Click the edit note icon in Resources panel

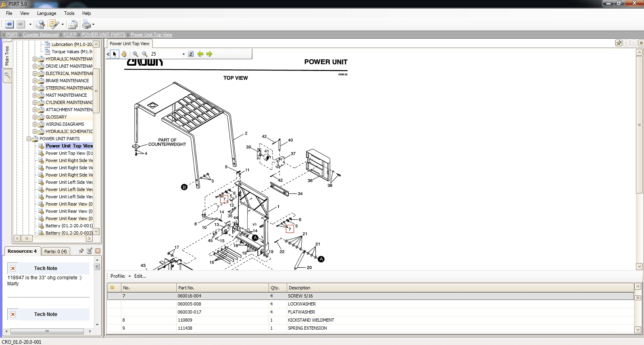point(90,251)
